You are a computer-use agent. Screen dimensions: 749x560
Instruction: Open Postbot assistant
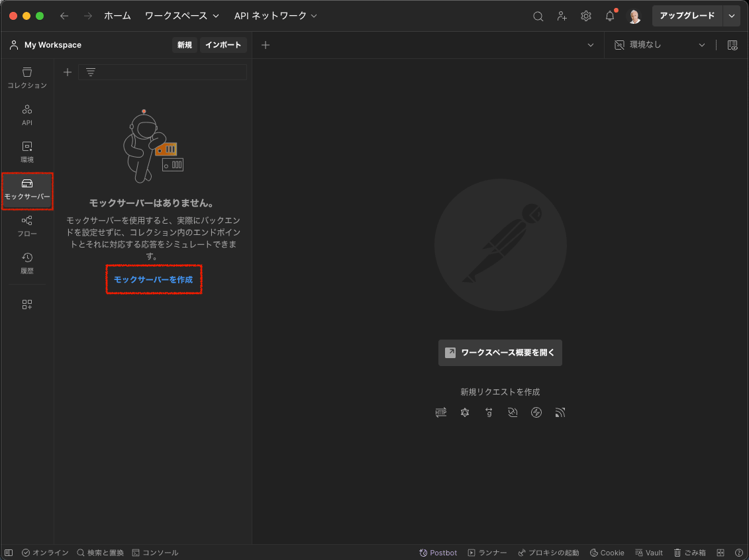pyautogui.click(x=438, y=553)
